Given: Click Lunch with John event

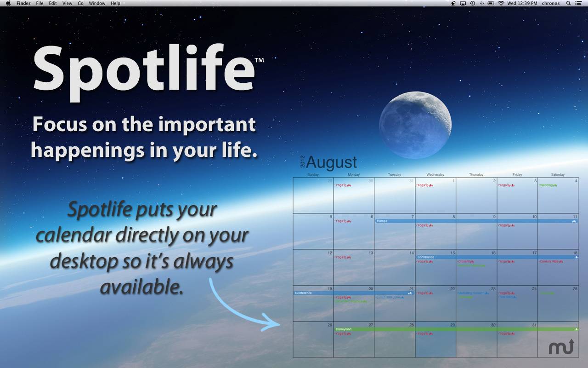Looking at the screenshot, I should point(390,298).
